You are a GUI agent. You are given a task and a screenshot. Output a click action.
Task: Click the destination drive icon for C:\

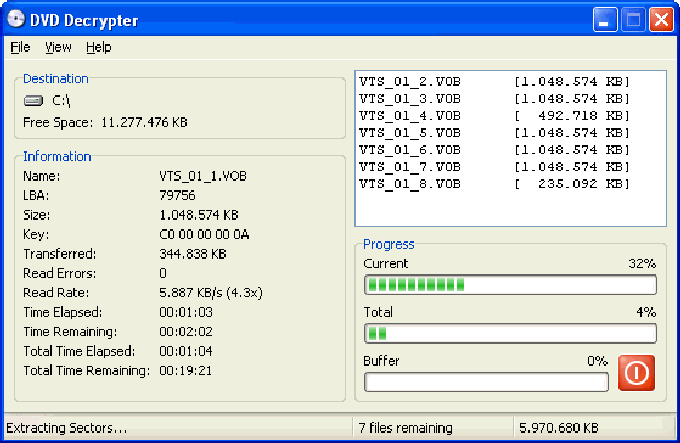(x=33, y=101)
